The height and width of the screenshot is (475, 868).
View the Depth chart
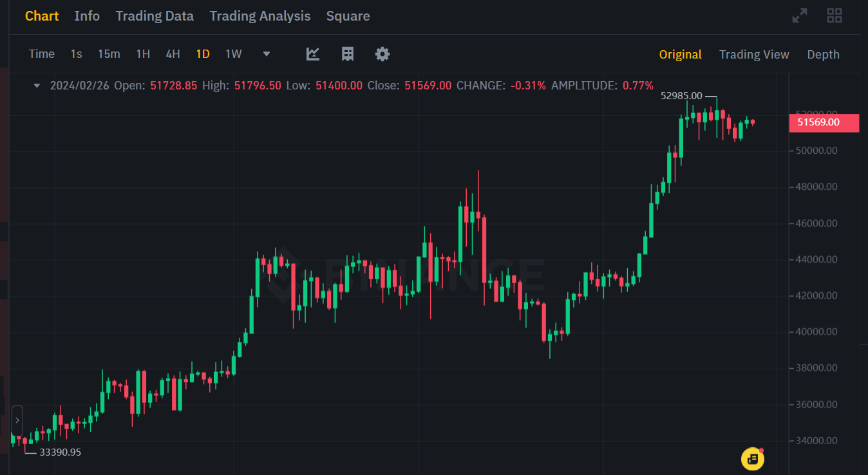pos(823,54)
